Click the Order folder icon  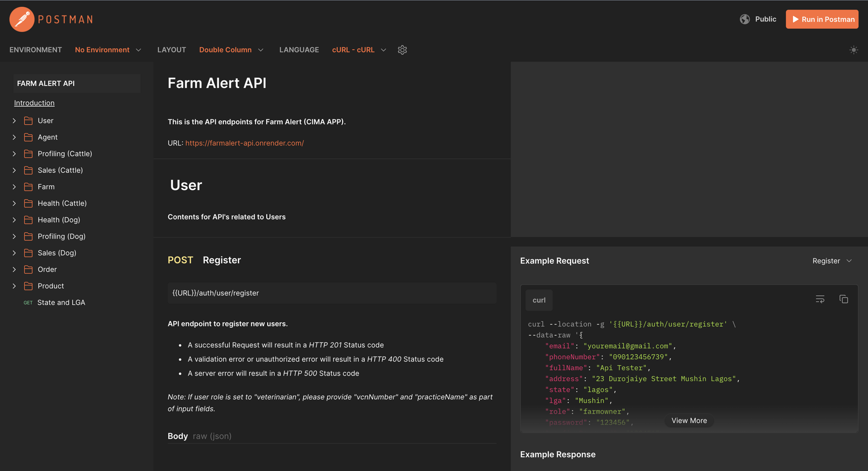click(x=28, y=269)
